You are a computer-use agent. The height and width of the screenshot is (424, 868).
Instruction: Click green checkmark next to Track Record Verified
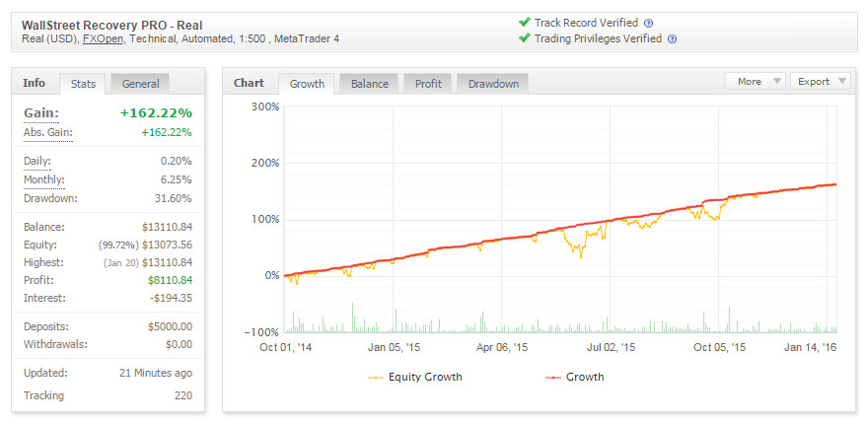524,23
